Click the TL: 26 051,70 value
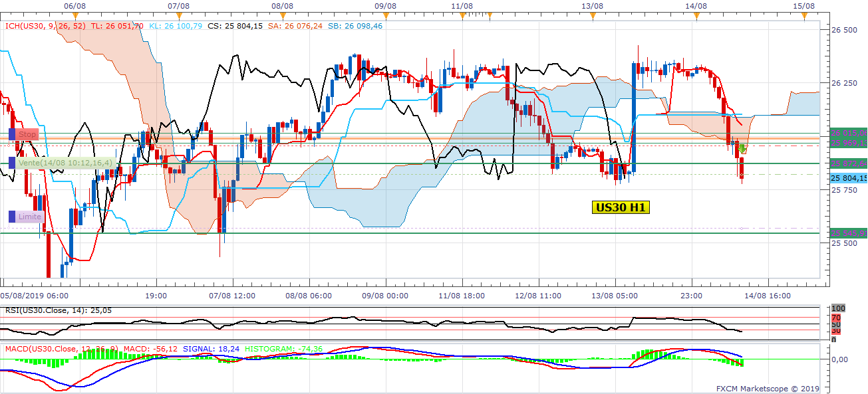The width and height of the screenshot is (868, 394). point(117,26)
